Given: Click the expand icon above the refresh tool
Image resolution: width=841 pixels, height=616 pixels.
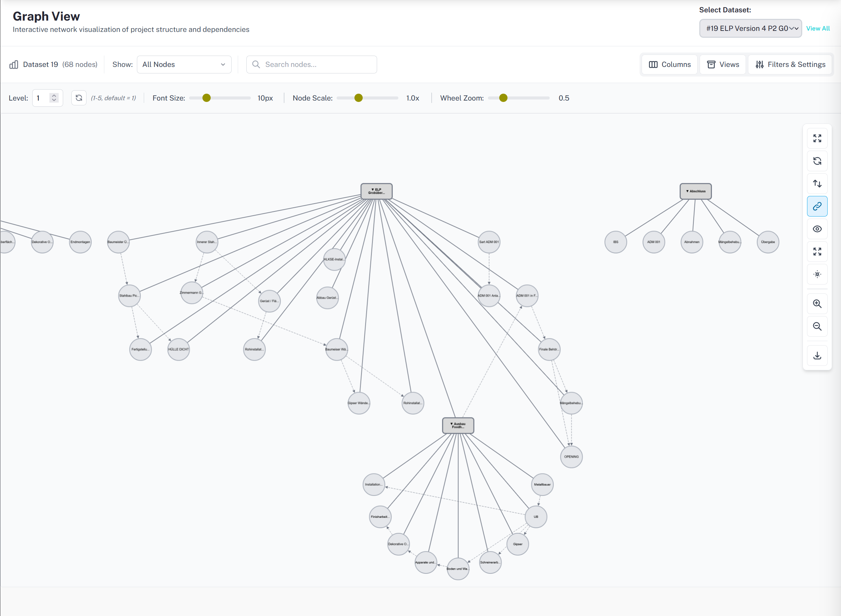Looking at the screenshot, I should pyautogui.click(x=817, y=138).
